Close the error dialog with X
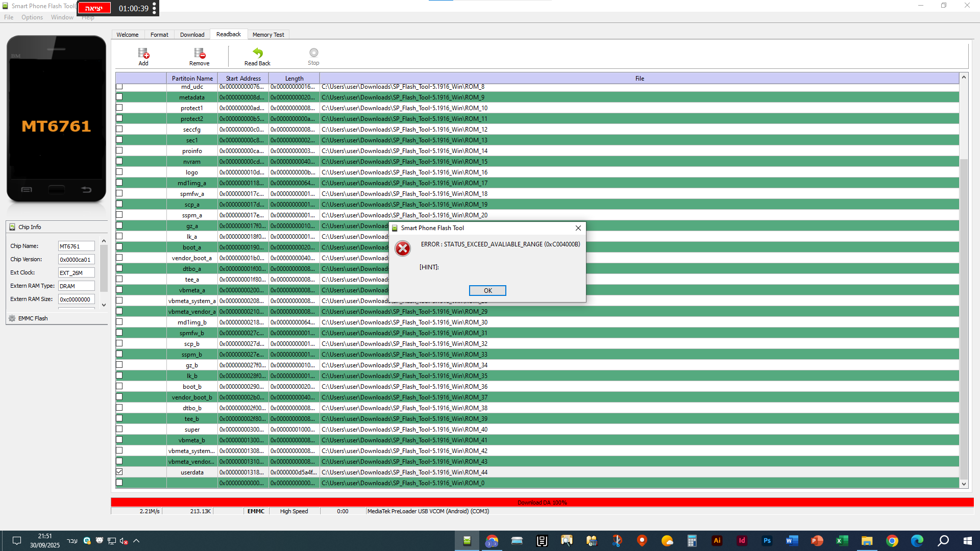This screenshot has height=551, width=980. 578,228
